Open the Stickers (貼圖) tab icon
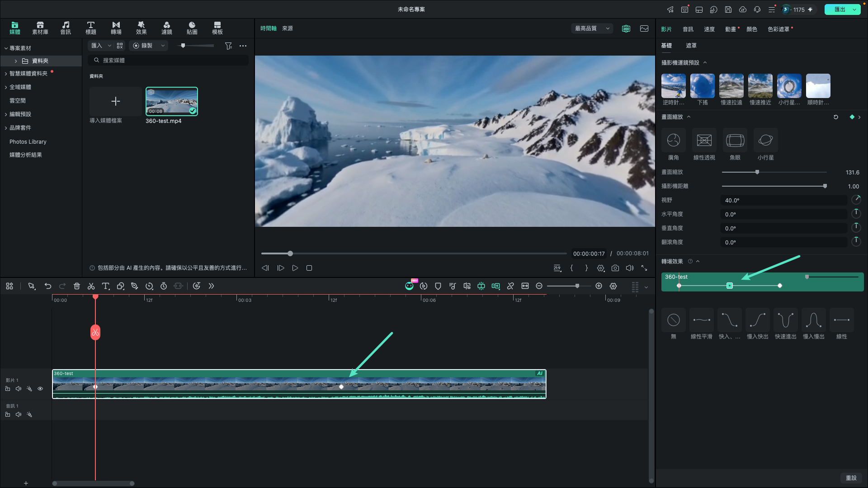The width and height of the screenshot is (868, 488). point(192,28)
